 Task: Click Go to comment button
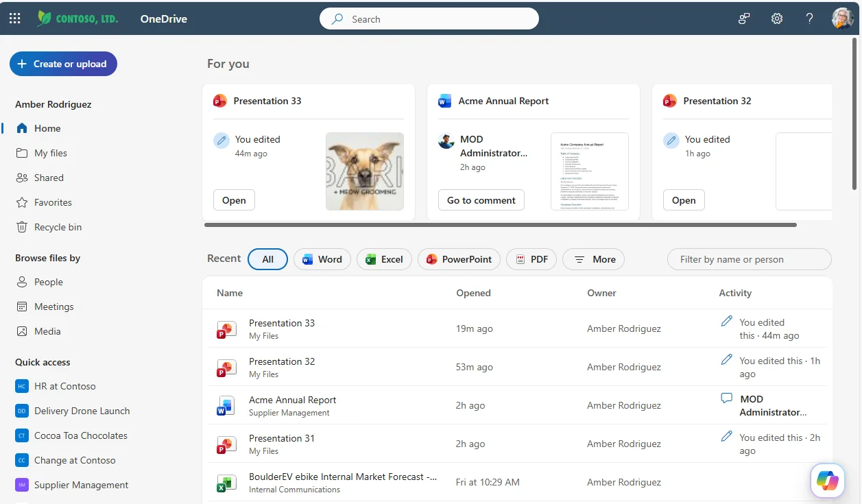481,200
